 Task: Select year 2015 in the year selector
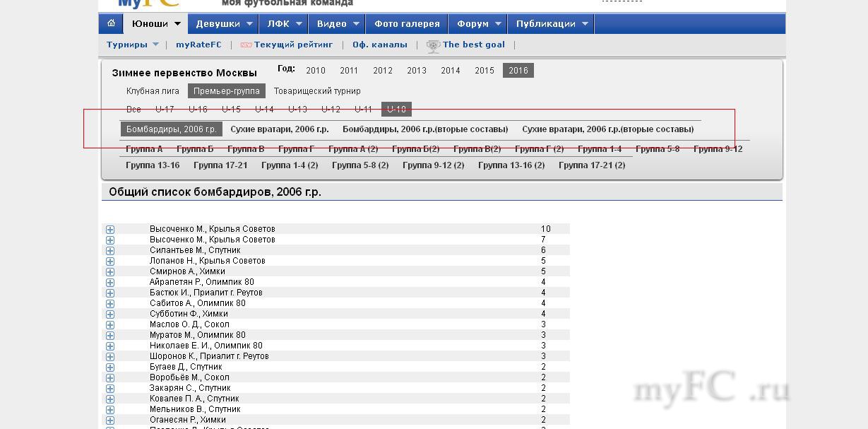[484, 71]
